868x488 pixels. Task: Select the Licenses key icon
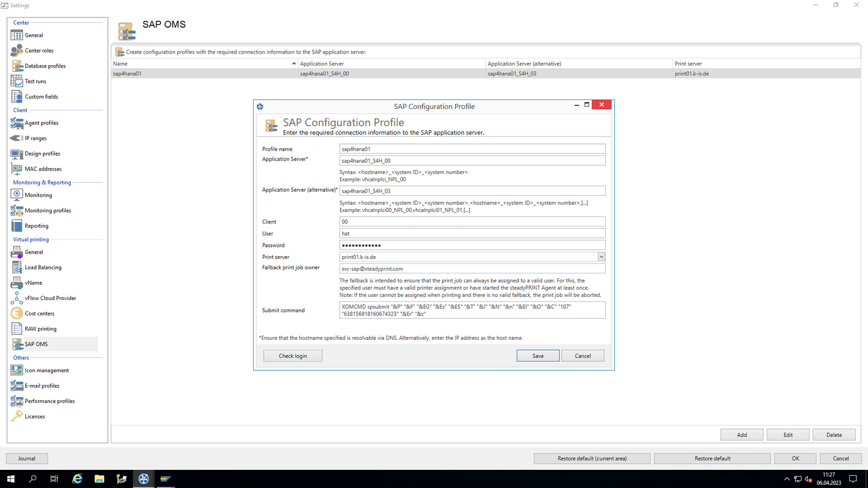click(17, 416)
